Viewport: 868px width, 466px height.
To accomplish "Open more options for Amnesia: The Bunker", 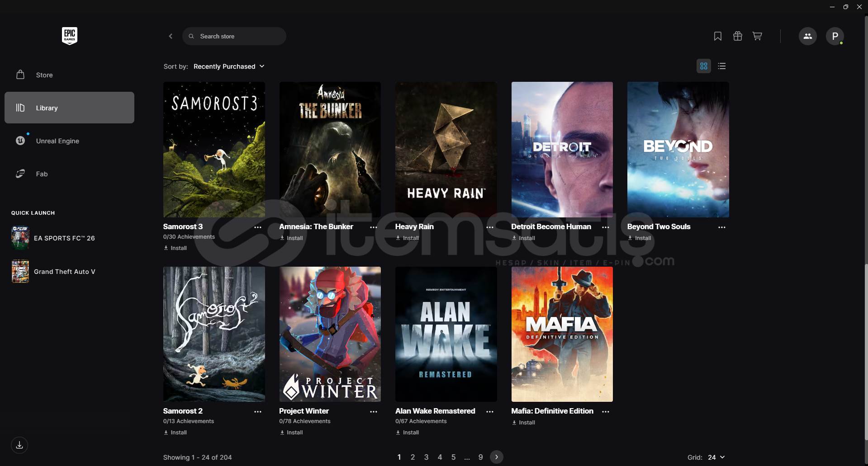I will 374,227.
